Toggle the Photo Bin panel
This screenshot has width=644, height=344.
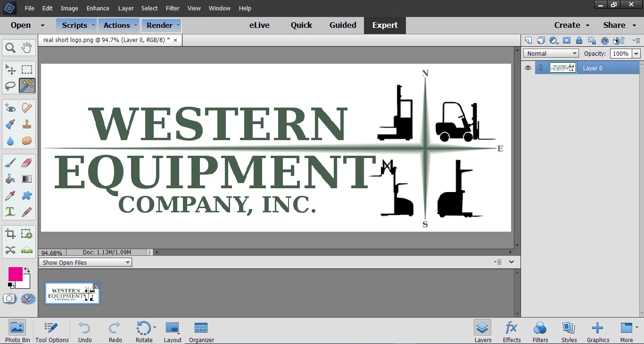click(x=17, y=331)
